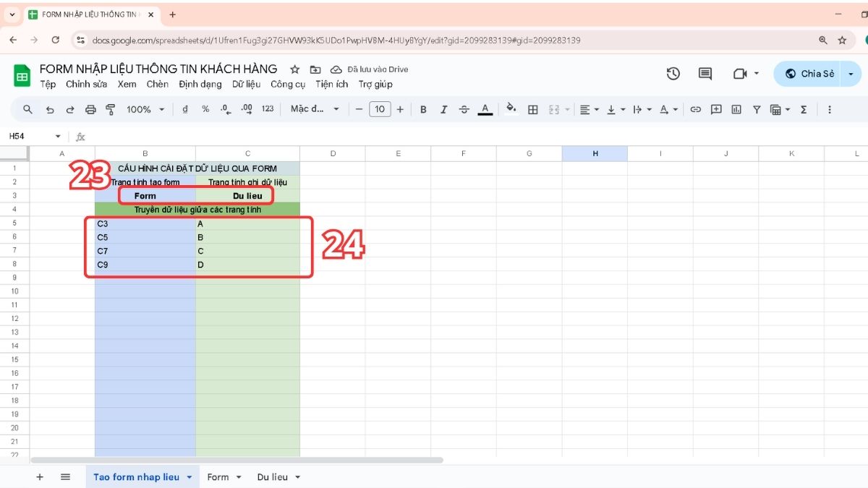Click the functions sigma icon
868x488 pixels.
point(804,109)
